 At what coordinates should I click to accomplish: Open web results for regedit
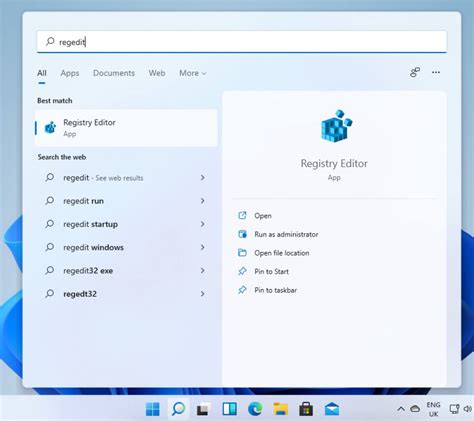tap(126, 178)
